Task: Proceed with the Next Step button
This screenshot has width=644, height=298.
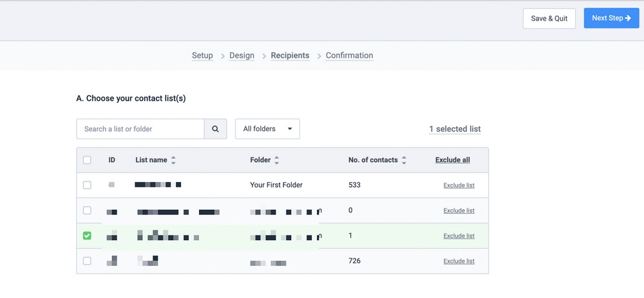Action: (x=611, y=18)
